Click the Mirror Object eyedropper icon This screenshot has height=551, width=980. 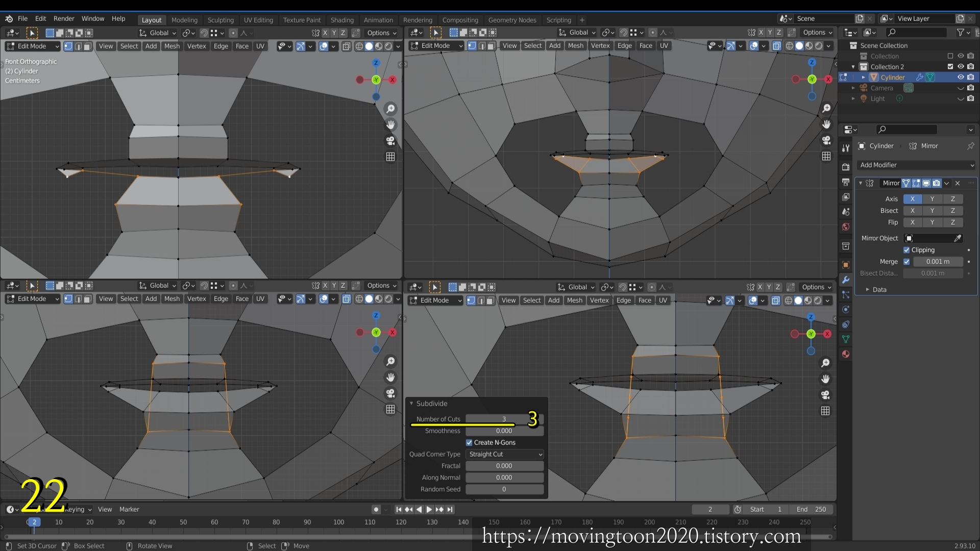tap(958, 238)
